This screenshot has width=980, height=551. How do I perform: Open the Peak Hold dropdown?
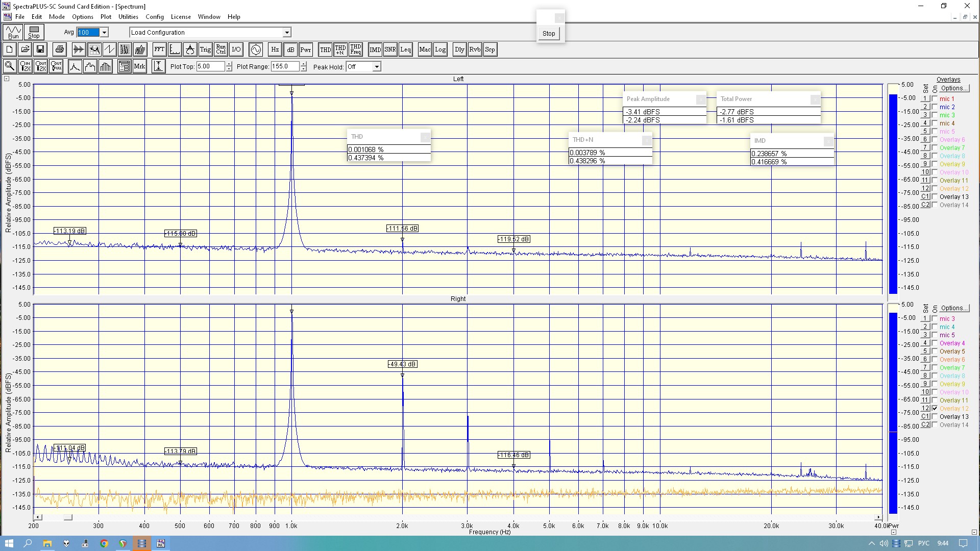pos(377,67)
